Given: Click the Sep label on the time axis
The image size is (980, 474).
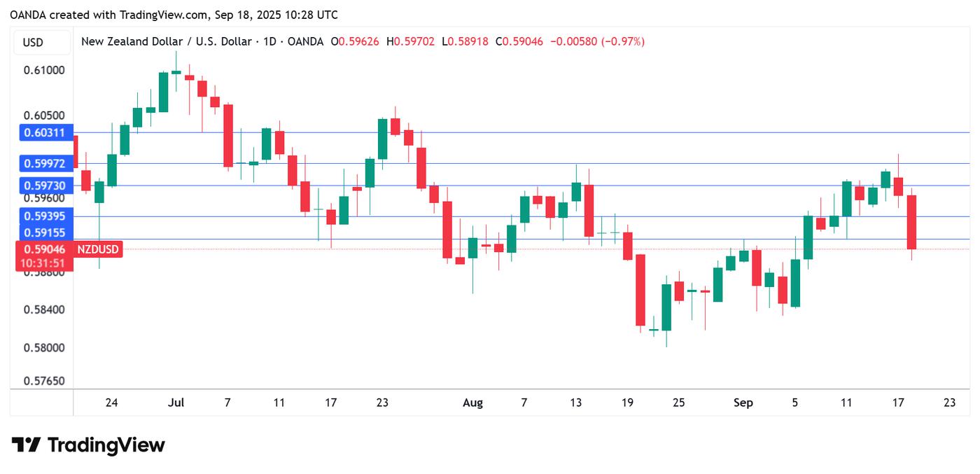Looking at the screenshot, I should tap(743, 403).
